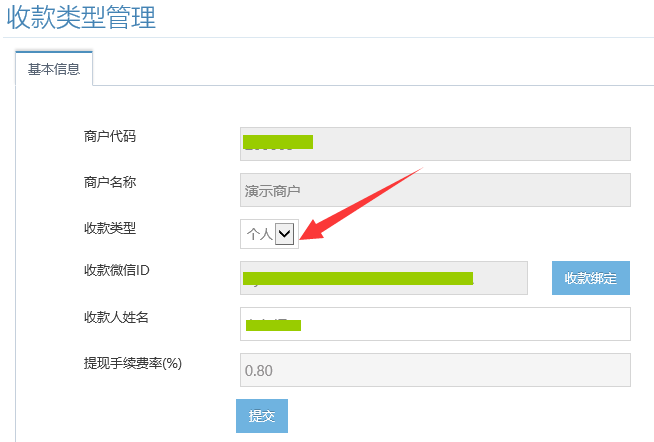
Task: Click the red arrow annotation pointing at dropdown
Action: click(361, 203)
